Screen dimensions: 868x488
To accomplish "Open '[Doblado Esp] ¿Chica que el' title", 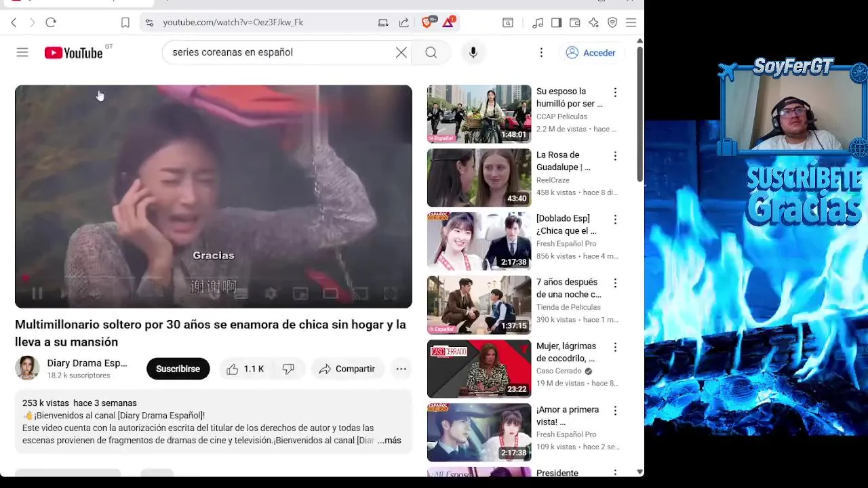I will (x=566, y=224).
